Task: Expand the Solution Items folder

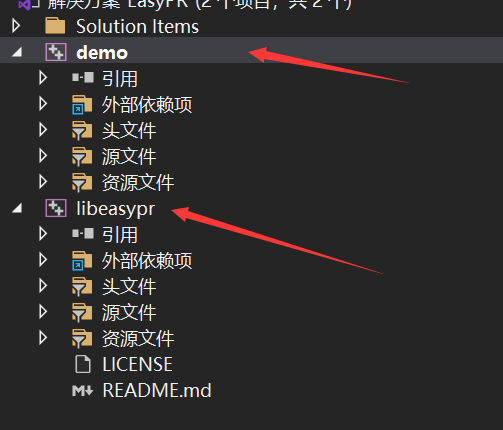Action: [16, 26]
